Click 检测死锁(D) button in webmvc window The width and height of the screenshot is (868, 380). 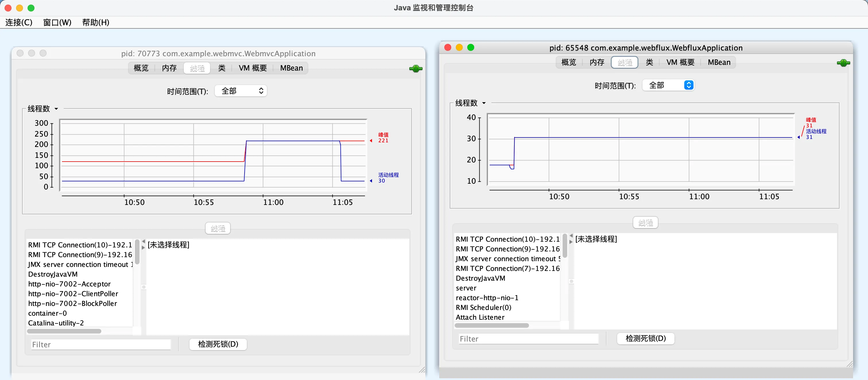(x=218, y=344)
